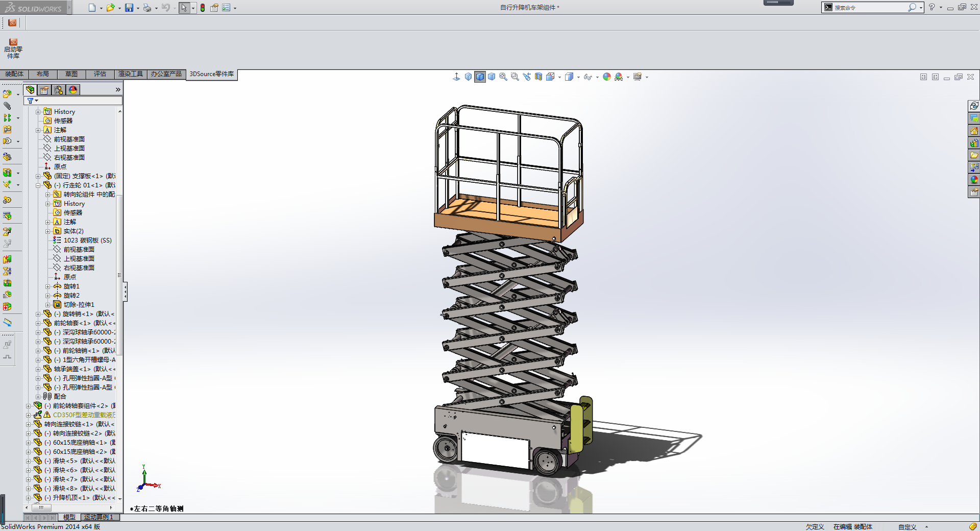Click the Zoom to Fit magnifier icon
980x531 pixels.
pyautogui.click(x=503, y=77)
